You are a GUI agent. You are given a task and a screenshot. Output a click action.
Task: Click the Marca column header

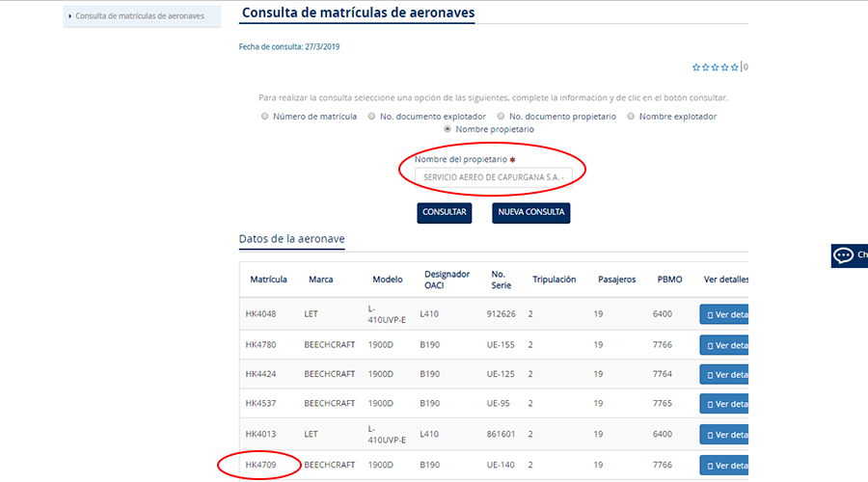point(320,280)
